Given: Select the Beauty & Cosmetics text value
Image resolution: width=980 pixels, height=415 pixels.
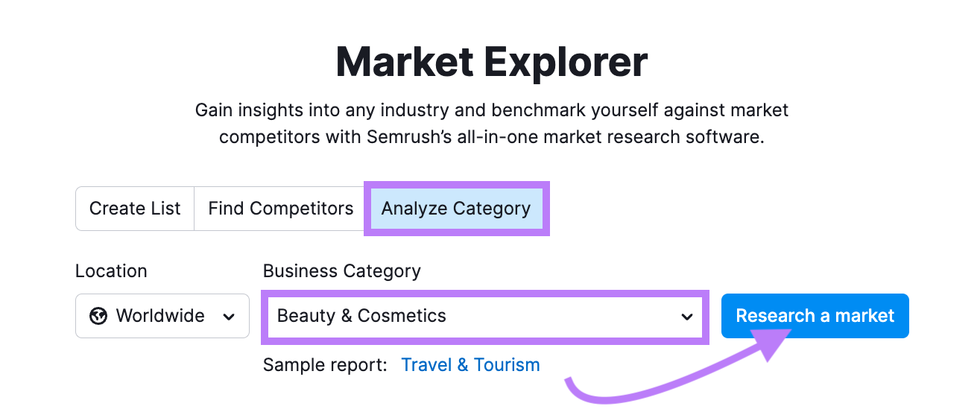Looking at the screenshot, I should 361,316.
